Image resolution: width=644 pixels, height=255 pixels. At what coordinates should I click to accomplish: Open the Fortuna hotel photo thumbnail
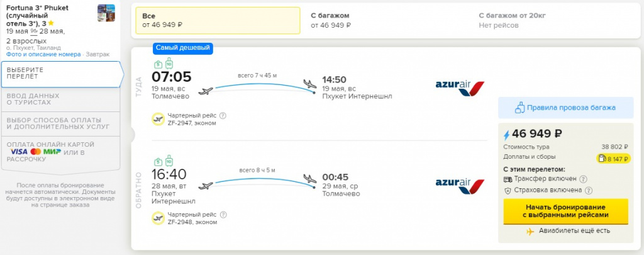pyautogui.click(x=106, y=13)
